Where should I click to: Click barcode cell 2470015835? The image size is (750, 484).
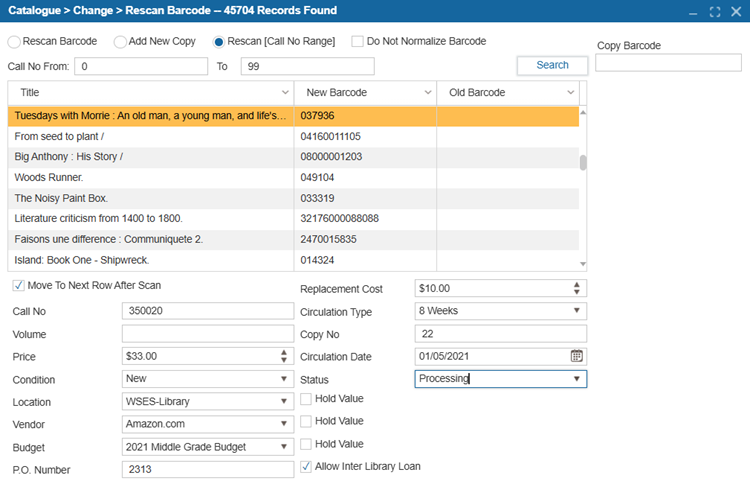point(365,240)
